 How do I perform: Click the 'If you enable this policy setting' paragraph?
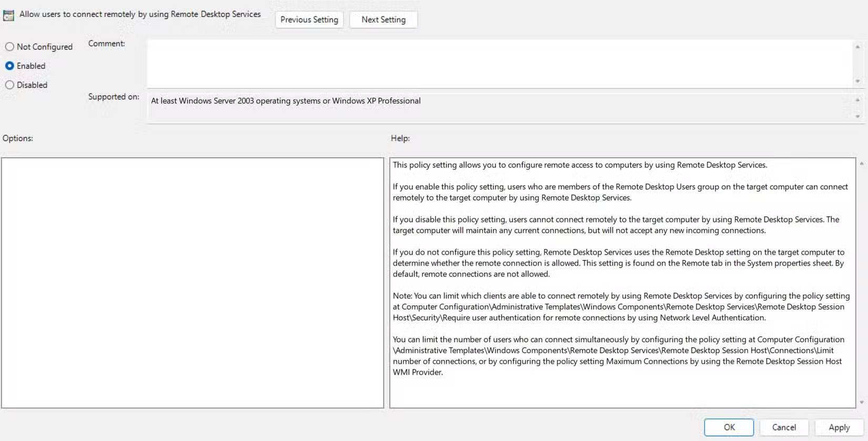pos(620,192)
